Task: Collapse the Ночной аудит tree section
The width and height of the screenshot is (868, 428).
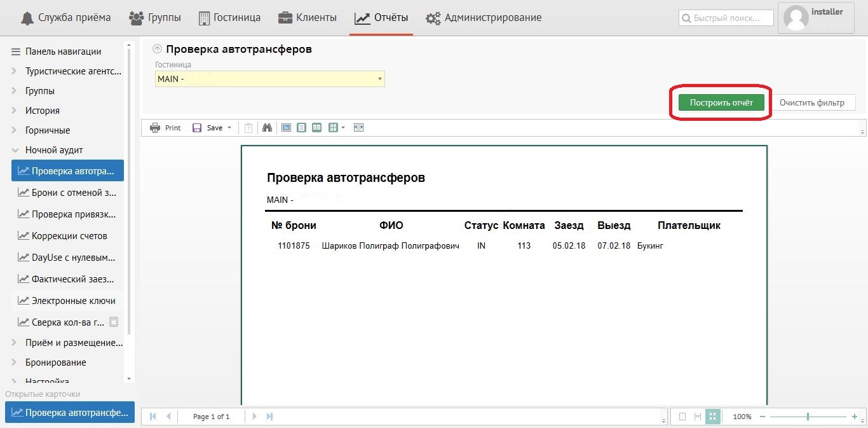Action: click(14, 150)
